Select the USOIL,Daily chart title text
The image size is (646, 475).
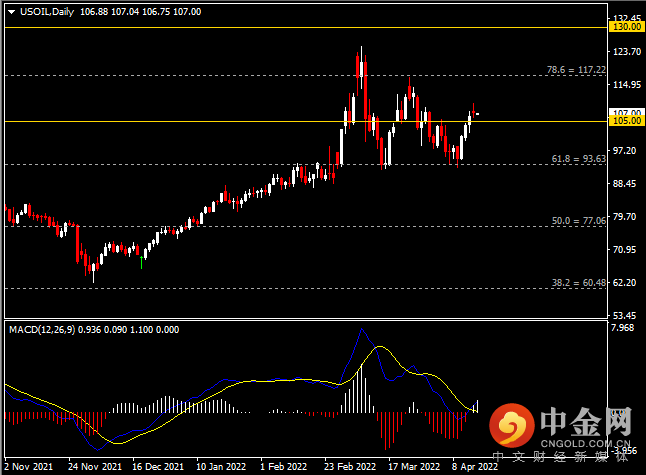pyautogui.click(x=47, y=12)
